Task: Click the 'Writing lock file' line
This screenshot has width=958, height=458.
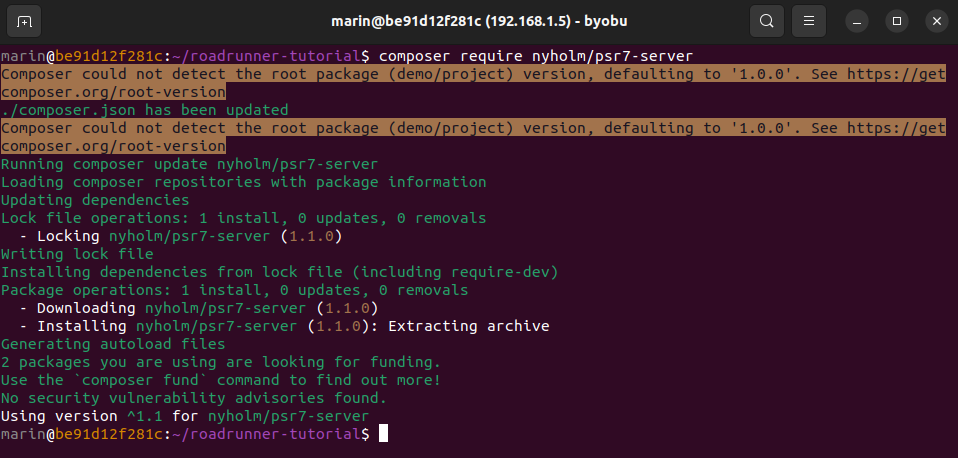Action: click(x=77, y=254)
